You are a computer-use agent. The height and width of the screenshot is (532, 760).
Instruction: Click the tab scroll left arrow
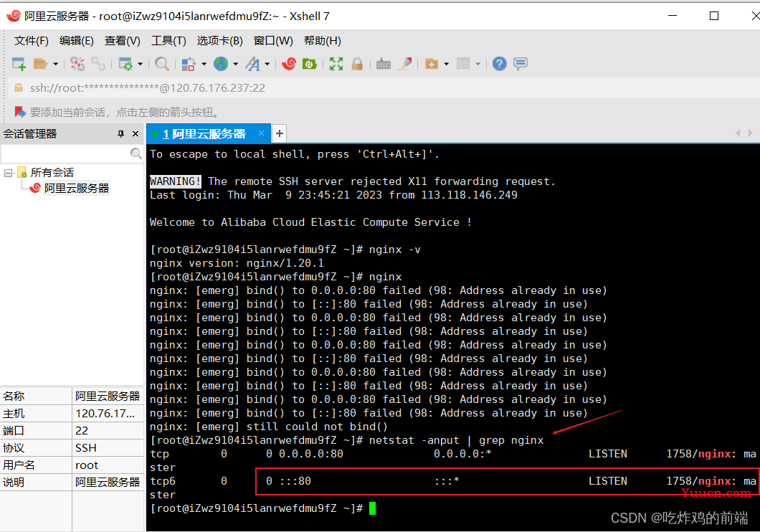[x=738, y=133]
